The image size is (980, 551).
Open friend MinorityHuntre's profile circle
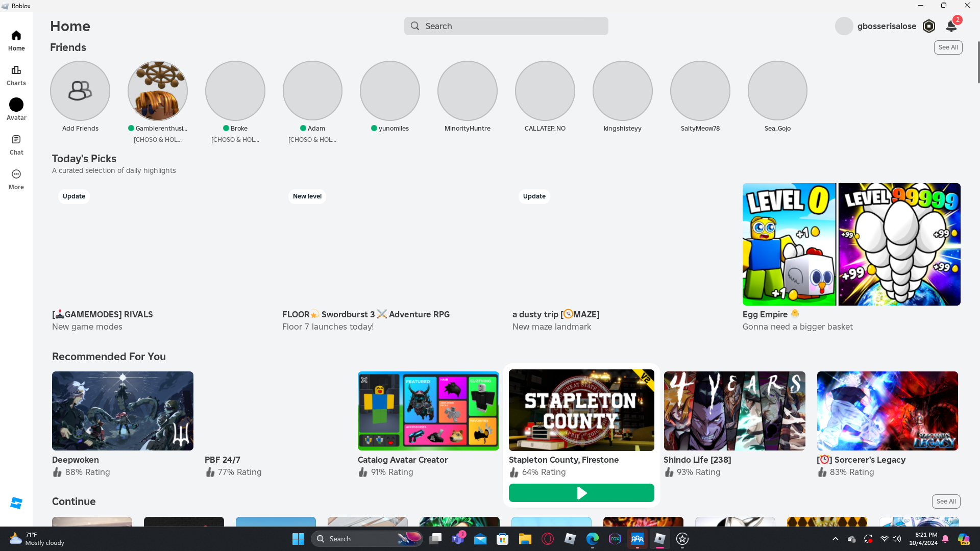pos(468,91)
